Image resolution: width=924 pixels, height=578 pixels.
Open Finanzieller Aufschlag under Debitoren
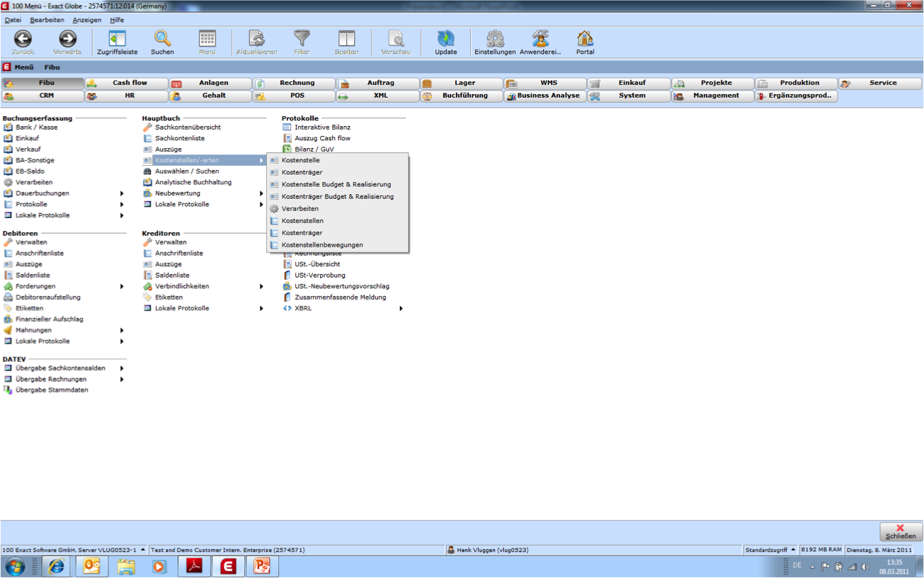click(x=50, y=319)
